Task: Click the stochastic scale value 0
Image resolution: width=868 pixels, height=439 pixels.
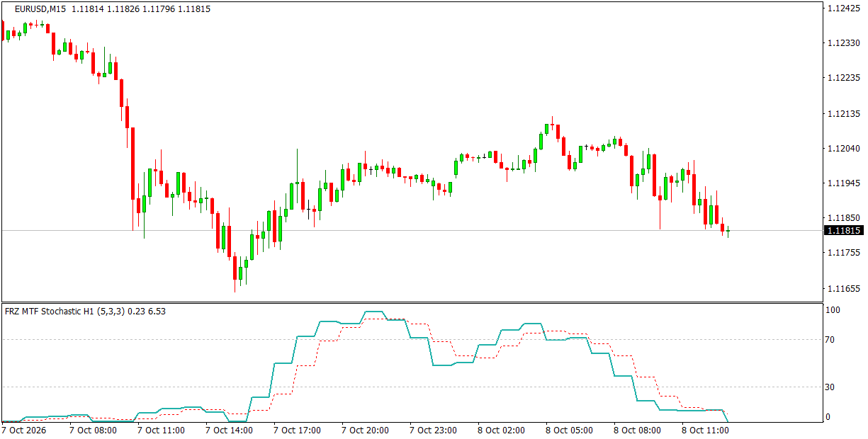Action: (x=829, y=416)
